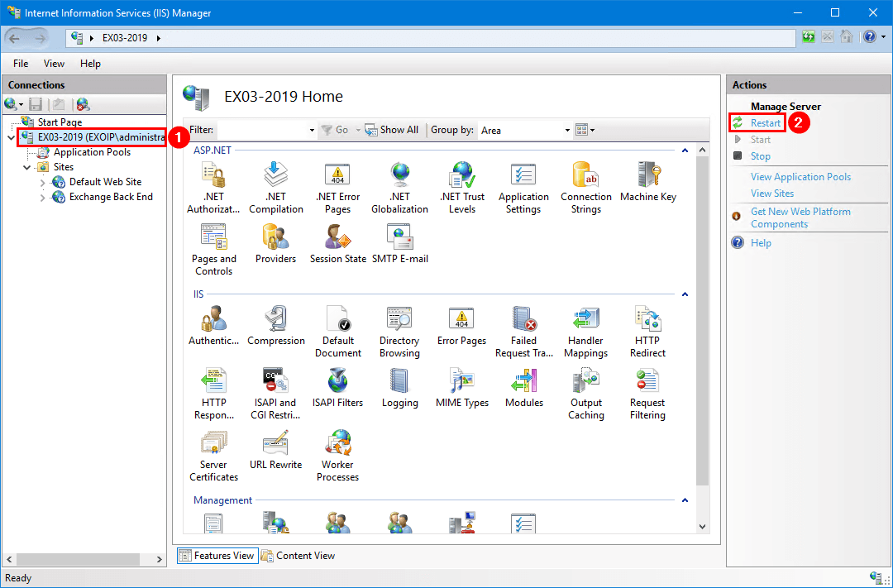
Task: Open HTTP Response Headers feature
Action: tap(213, 393)
